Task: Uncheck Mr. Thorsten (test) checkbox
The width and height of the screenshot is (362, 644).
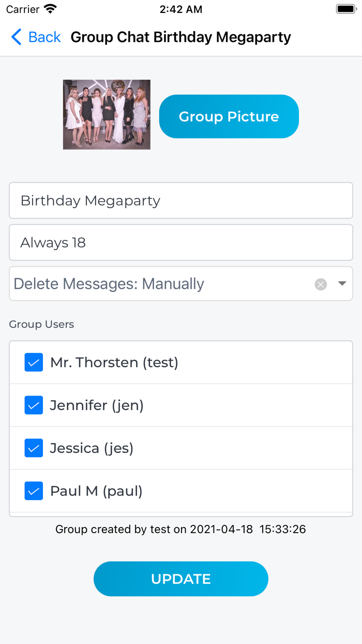Action: pyautogui.click(x=34, y=362)
